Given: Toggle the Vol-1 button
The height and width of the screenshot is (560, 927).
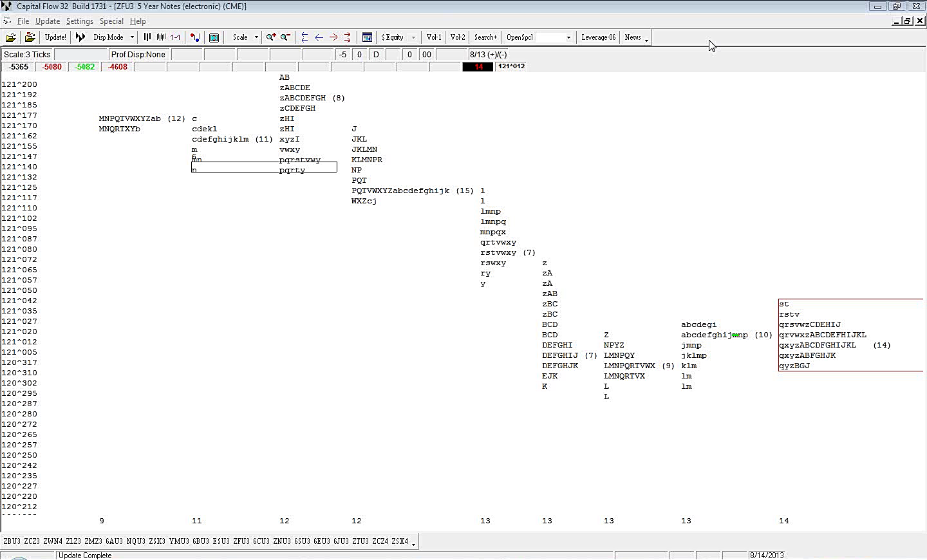Looking at the screenshot, I should click(x=434, y=37).
